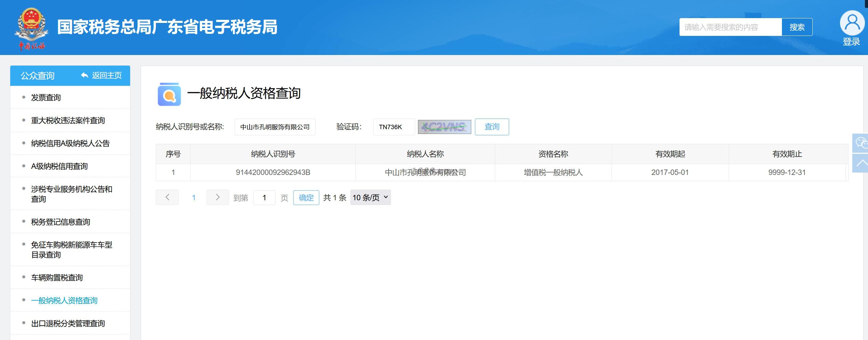868x340 pixels.
Task: Select 车辆购置税查询 in sidebar
Action: [x=57, y=278]
